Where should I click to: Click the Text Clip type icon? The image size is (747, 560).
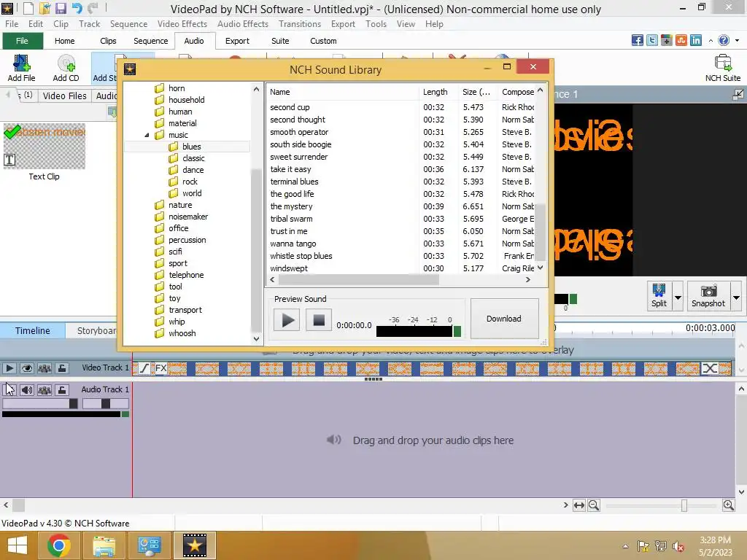point(9,160)
